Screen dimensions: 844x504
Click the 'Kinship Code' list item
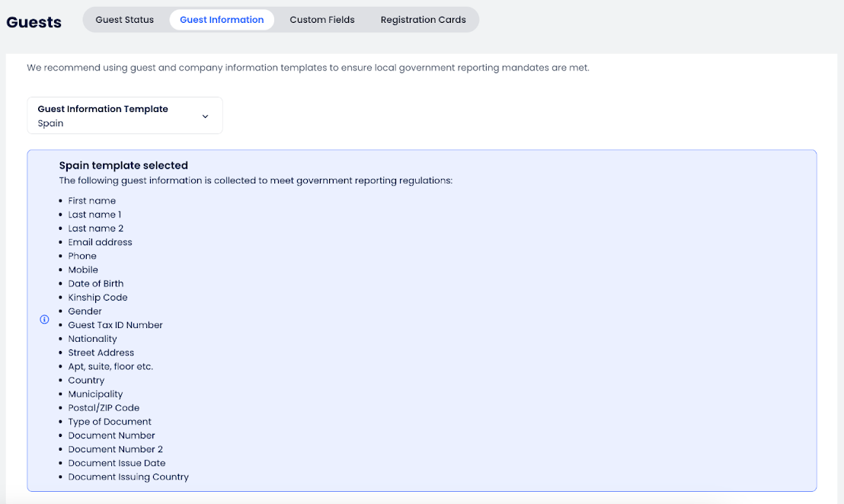(98, 298)
